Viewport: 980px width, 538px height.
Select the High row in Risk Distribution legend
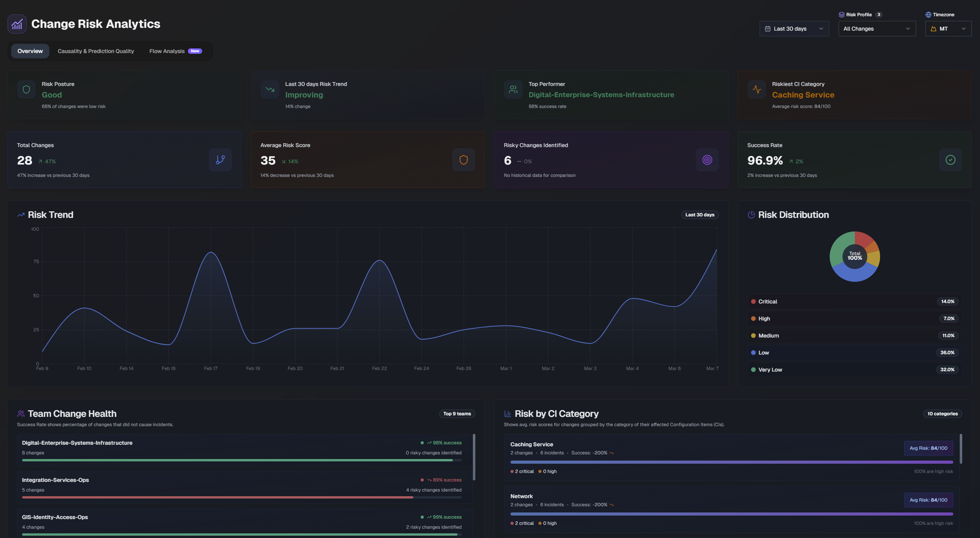tap(854, 319)
